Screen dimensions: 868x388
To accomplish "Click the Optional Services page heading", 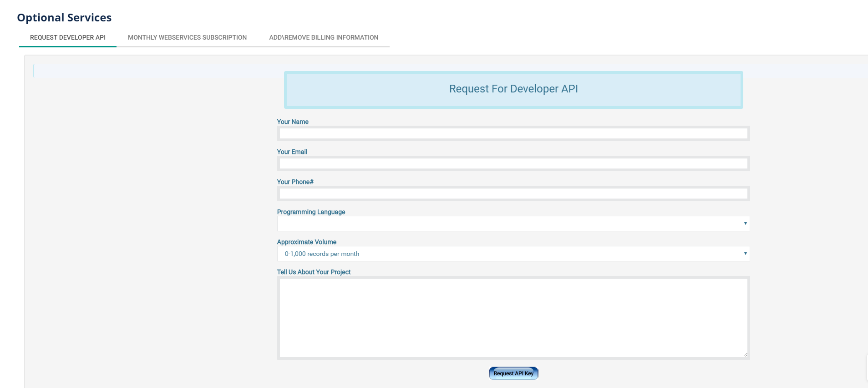I will pyautogui.click(x=64, y=18).
